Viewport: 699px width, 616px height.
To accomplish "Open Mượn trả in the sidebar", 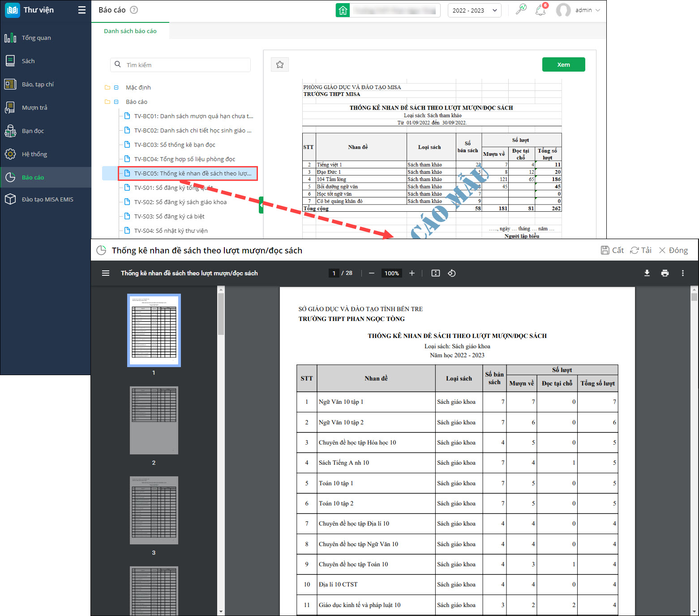I will (34, 107).
